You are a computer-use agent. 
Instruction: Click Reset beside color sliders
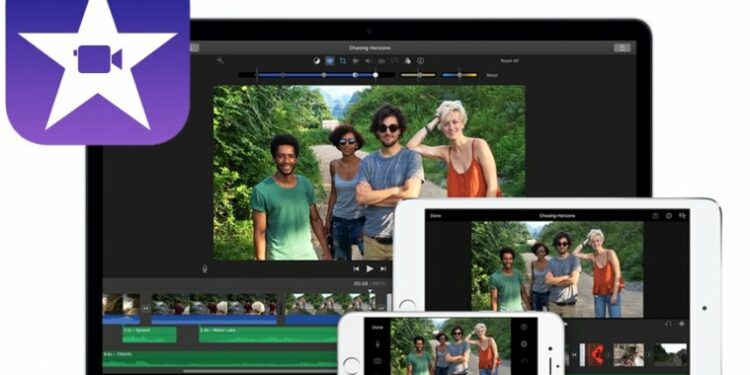pyautogui.click(x=492, y=75)
